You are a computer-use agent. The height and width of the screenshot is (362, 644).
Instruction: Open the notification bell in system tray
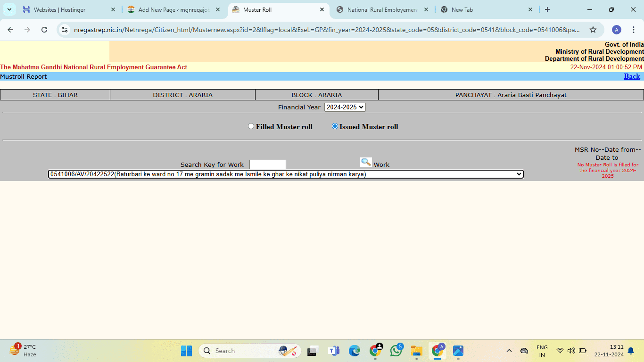[x=631, y=351]
